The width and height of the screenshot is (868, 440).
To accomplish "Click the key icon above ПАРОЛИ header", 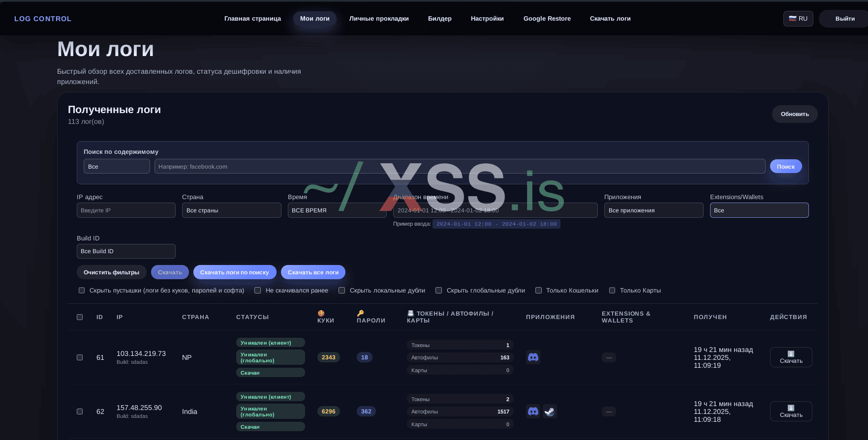I will pyautogui.click(x=360, y=313).
